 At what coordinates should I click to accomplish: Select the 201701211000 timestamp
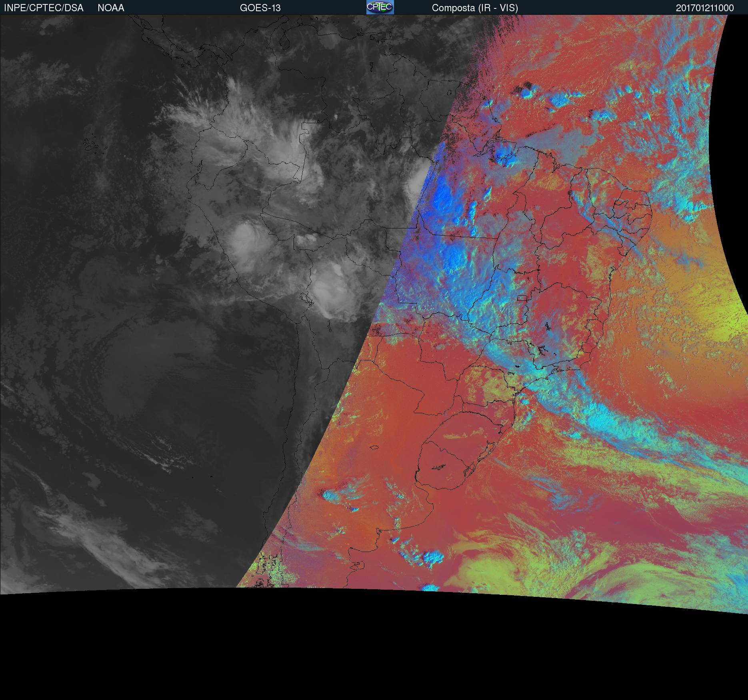point(705,8)
